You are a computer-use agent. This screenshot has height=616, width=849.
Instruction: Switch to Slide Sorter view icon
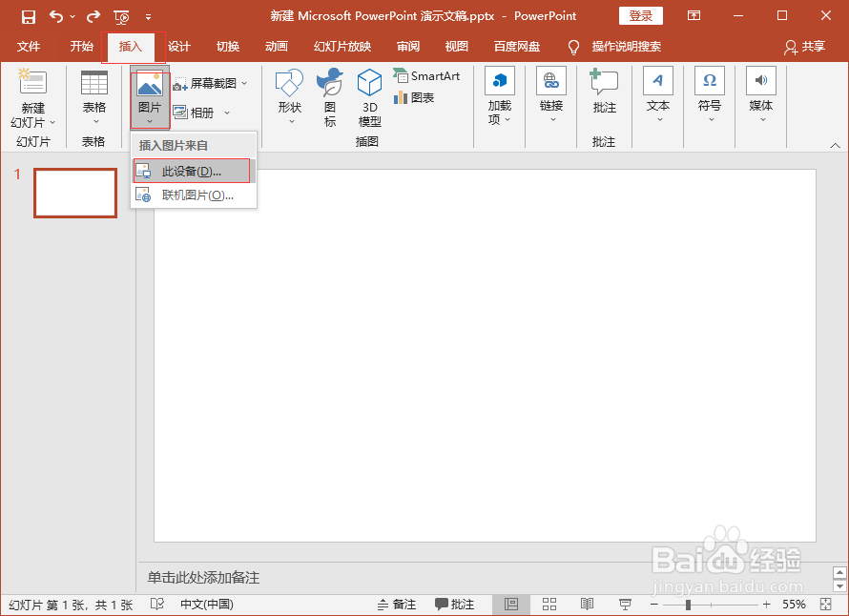click(x=549, y=605)
